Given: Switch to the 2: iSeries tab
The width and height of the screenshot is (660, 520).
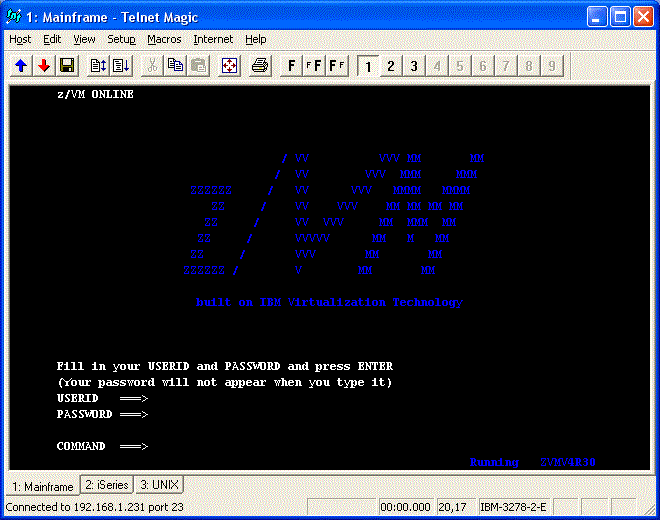Looking at the screenshot, I should coord(107,485).
